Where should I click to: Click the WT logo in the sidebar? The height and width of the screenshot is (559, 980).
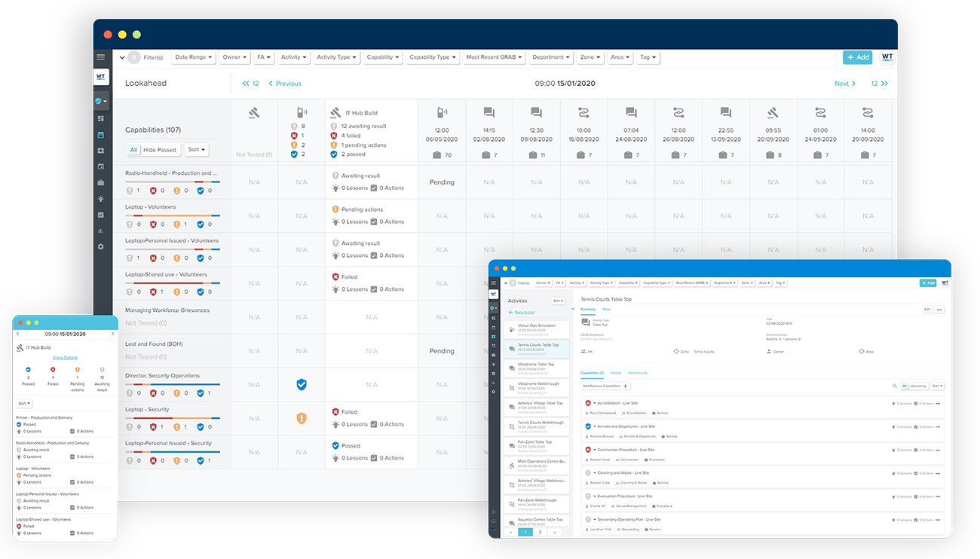[101, 76]
